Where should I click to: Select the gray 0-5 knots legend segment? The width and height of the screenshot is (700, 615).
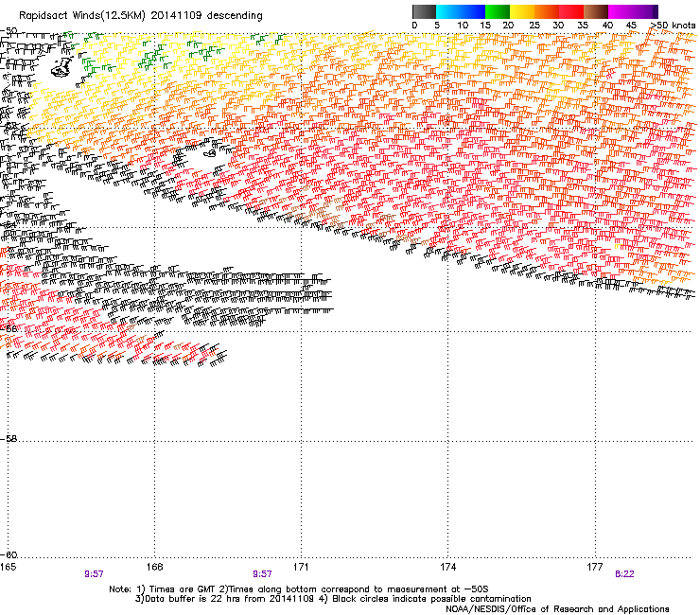tap(424, 11)
